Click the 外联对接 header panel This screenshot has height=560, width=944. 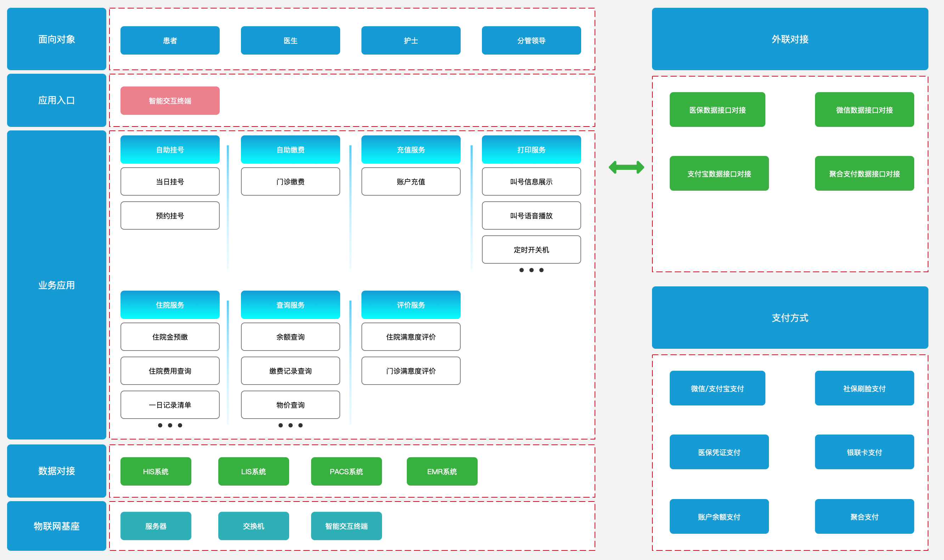click(790, 39)
